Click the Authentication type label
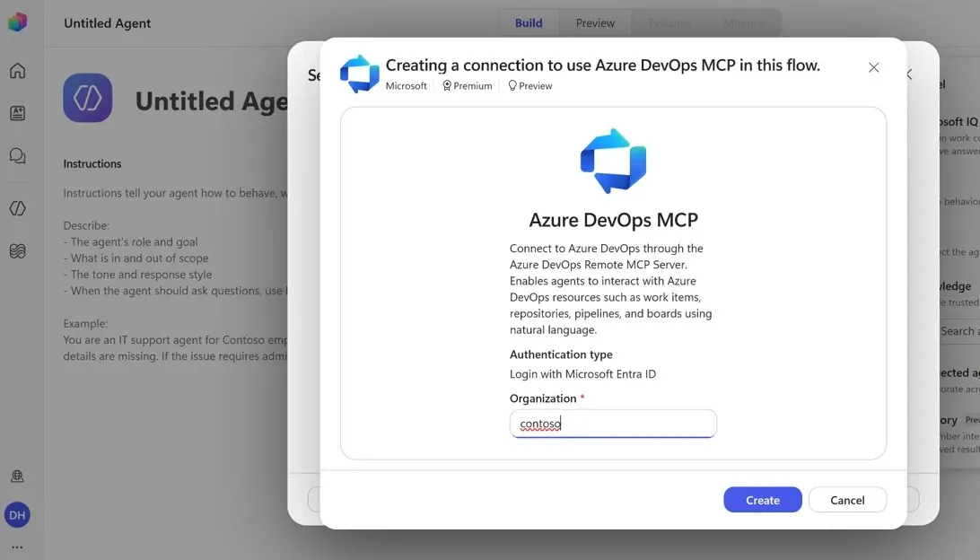Screen dimensions: 980x560 click(561, 354)
